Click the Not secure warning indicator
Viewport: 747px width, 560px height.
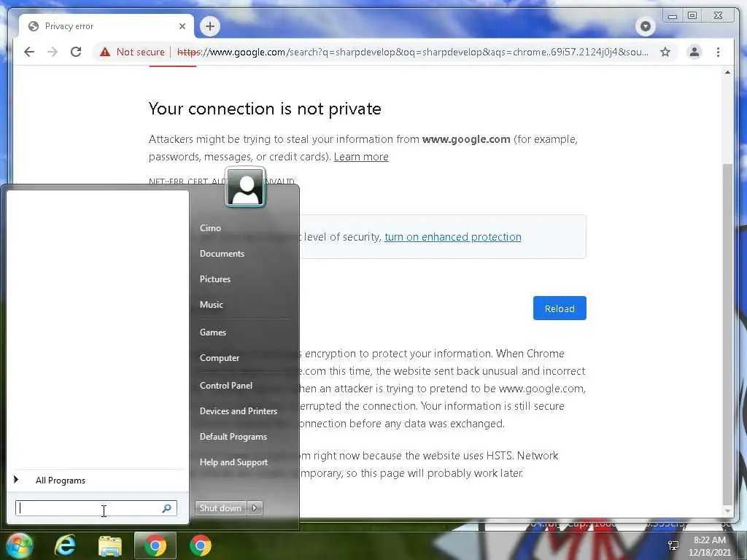click(132, 52)
